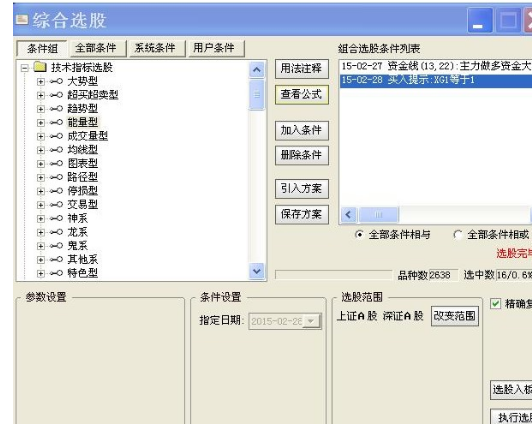Toggle the 精确 checkbox
This screenshot has width=532, height=437.
tap(495, 304)
